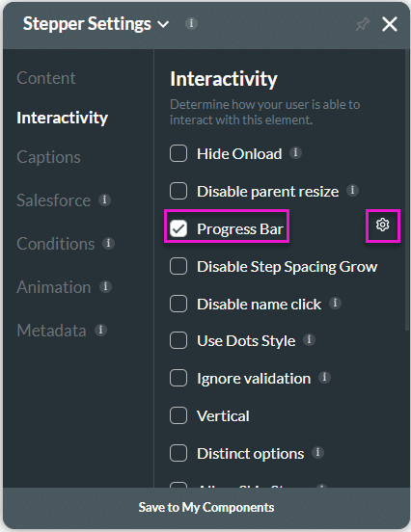Show info for Hide Onload option
Viewport: 411px width, 532px height.
coord(295,153)
